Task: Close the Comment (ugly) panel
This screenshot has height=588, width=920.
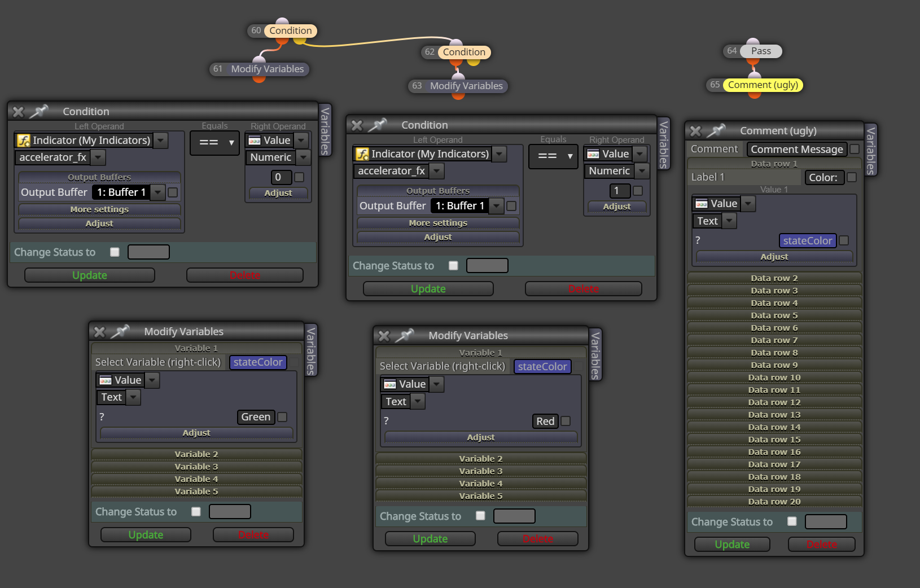Action: [696, 131]
